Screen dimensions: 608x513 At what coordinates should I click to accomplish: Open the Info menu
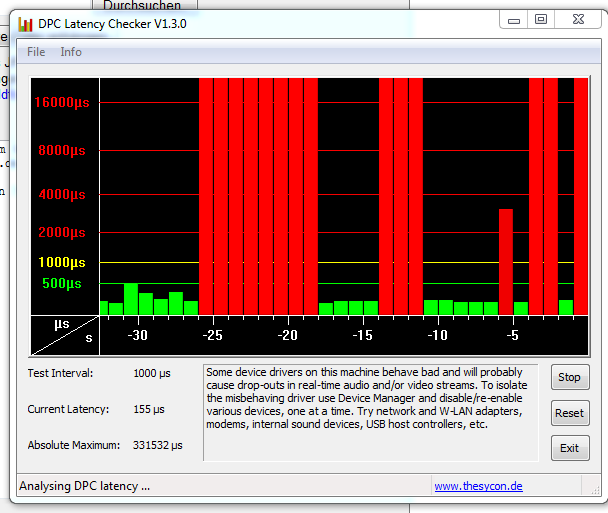(x=71, y=52)
